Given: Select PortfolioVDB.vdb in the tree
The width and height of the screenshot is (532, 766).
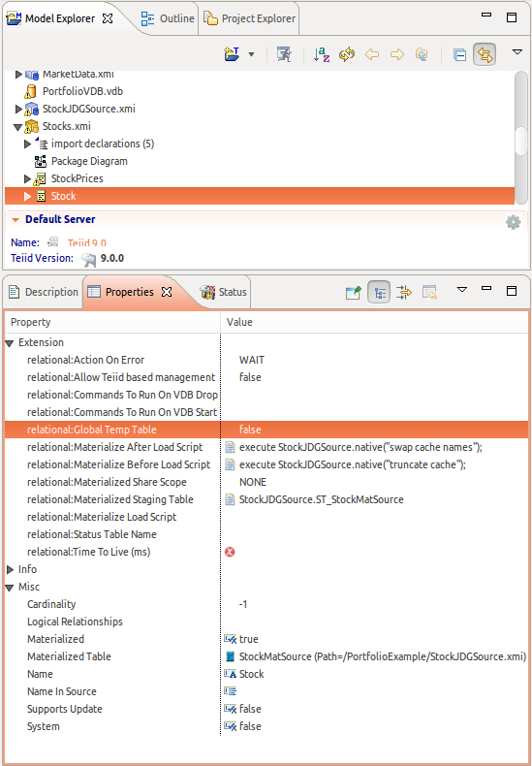Looking at the screenshot, I should [x=82, y=91].
